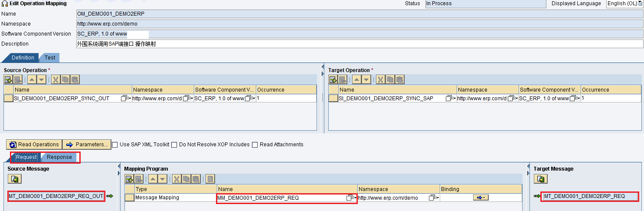Click the document icon in Mapping Program toolbar
644x211 pixels.
[x=210, y=179]
